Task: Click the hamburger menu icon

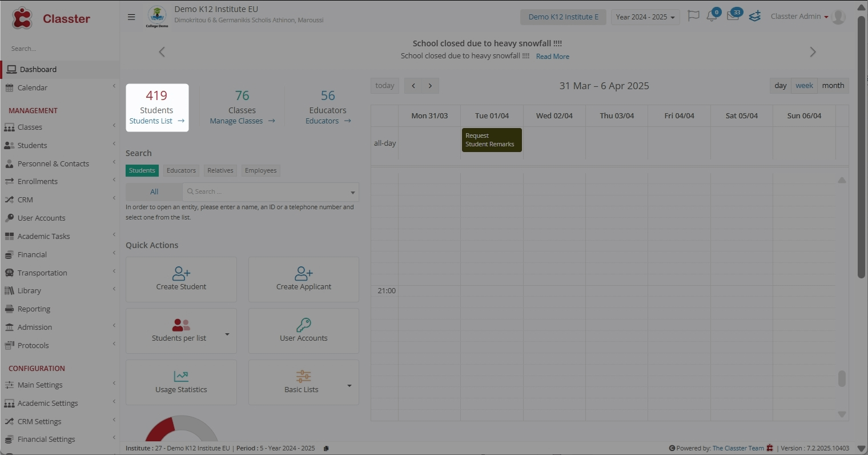Action: (x=131, y=17)
